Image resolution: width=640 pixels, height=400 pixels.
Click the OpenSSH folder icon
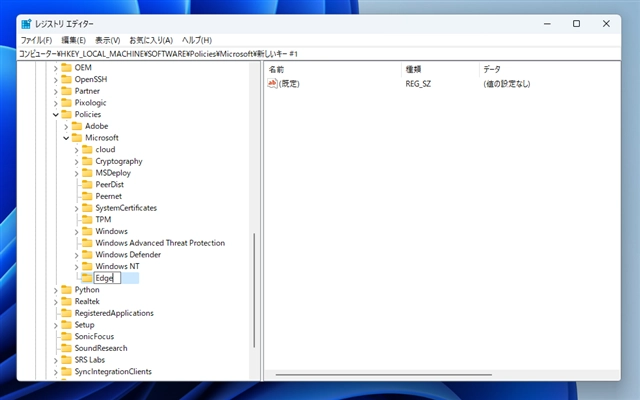[x=67, y=79]
